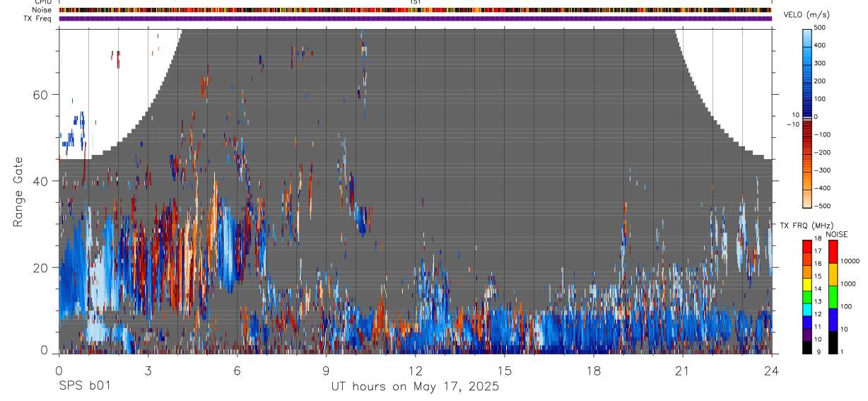Screen dimensions: 868x401
Task: Click the x-axis tick label '18'
Action: pyautogui.click(x=593, y=370)
